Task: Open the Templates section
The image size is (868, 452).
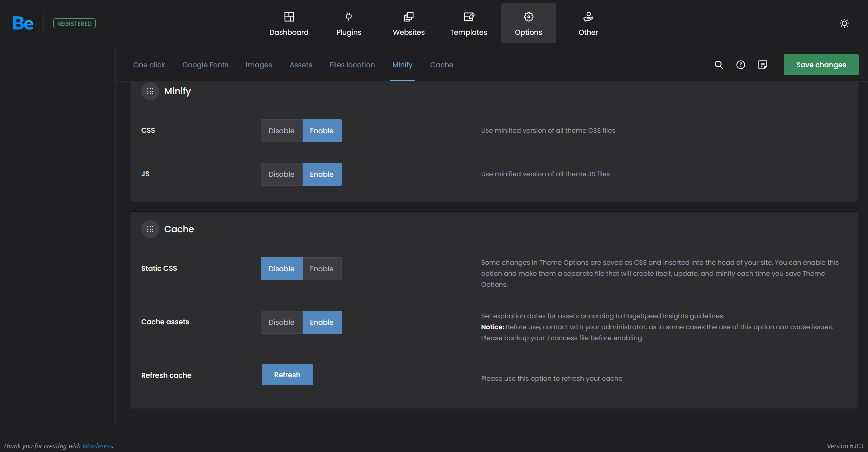Action: coord(468,23)
